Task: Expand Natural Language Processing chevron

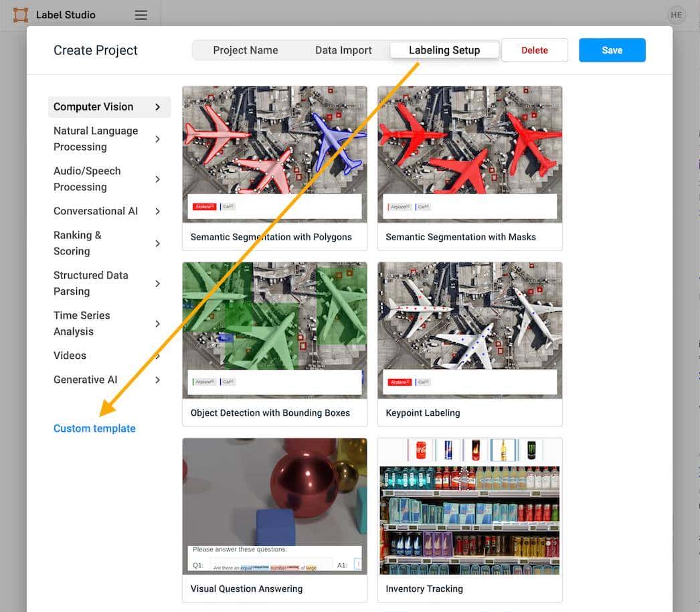Action: pos(158,139)
